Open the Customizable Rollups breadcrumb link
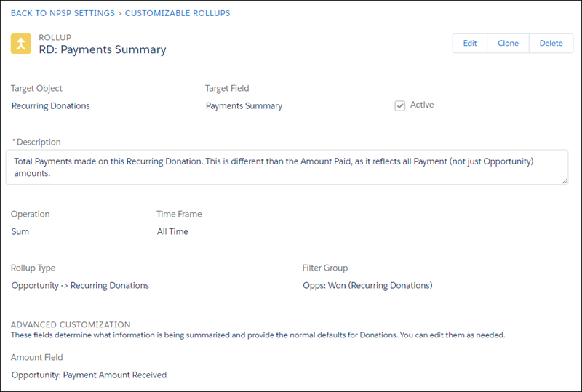Image resolution: width=582 pixels, height=392 pixels. coord(178,13)
